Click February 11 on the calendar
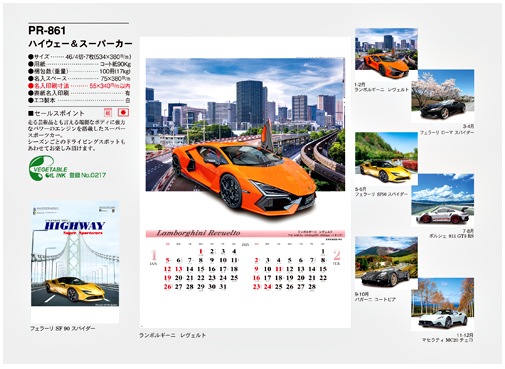505x369 pixels. (279, 269)
